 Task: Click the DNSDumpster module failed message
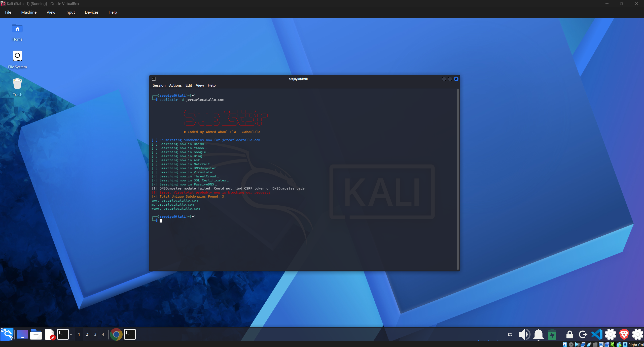(228, 188)
